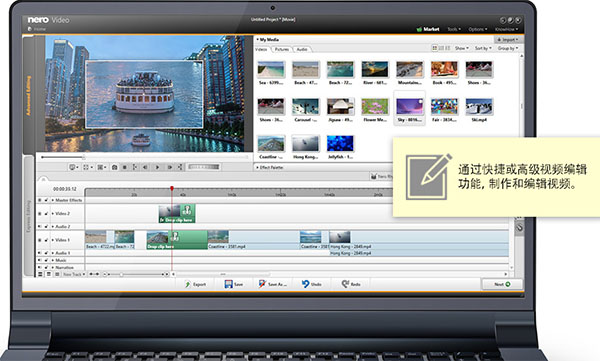Play the preview video
This screenshot has width=600, height=361.
tap(157, 167)
